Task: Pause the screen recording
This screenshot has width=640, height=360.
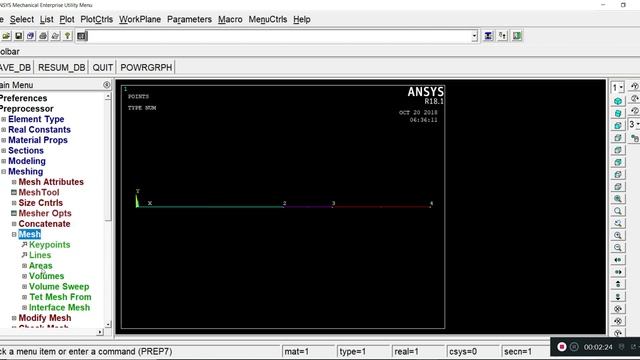Action: (574, 347)
